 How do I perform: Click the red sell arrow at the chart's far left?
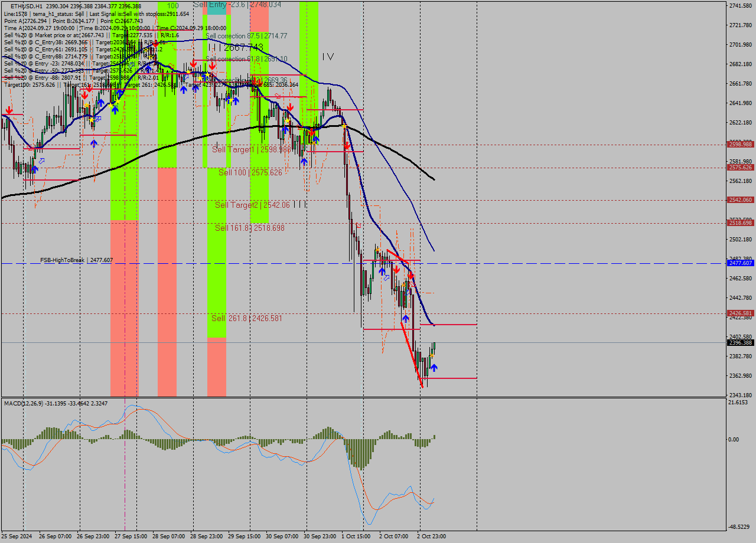9,110
